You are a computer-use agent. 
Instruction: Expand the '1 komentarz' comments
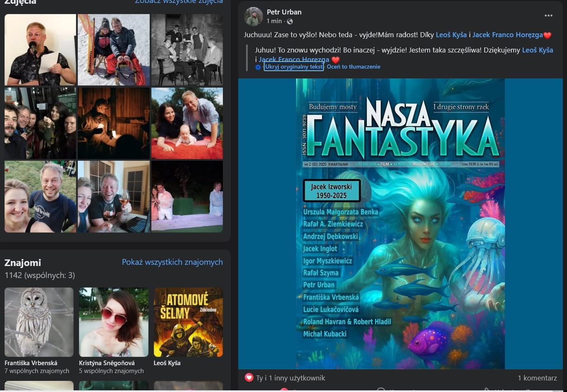(x=537, y=378)
